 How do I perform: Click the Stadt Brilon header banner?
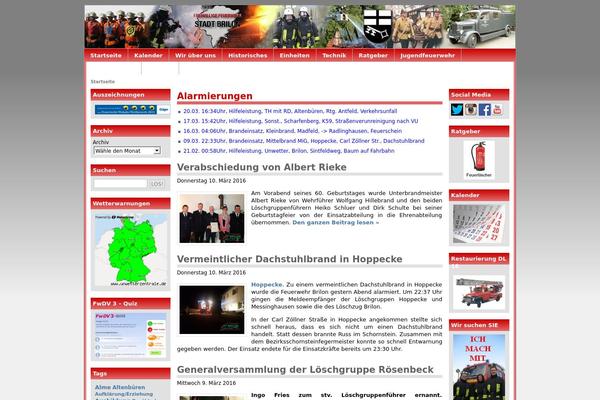point(300,26)
